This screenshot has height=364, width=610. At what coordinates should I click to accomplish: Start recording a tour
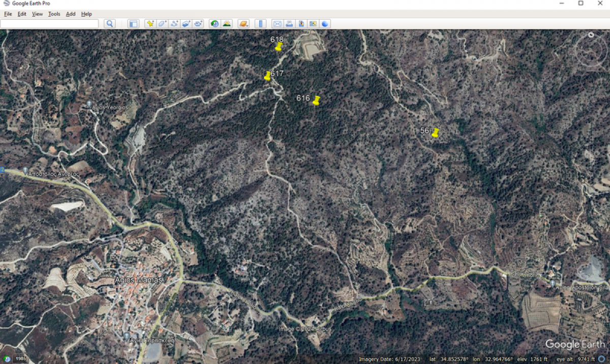[198, 23]
